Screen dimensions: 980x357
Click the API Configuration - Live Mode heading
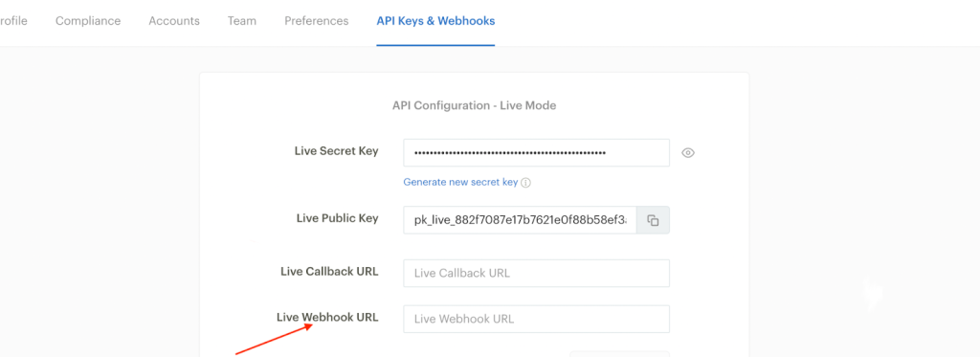click(475, 105)
